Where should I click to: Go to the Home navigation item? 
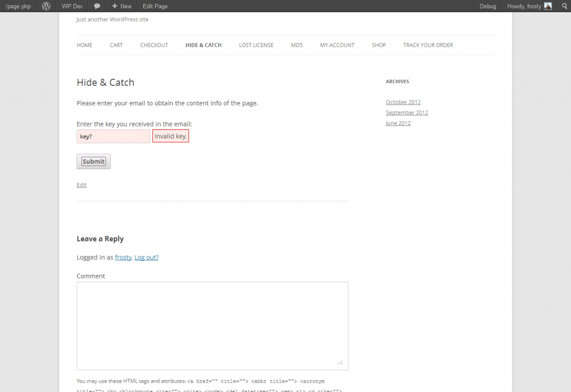[84, 45]
